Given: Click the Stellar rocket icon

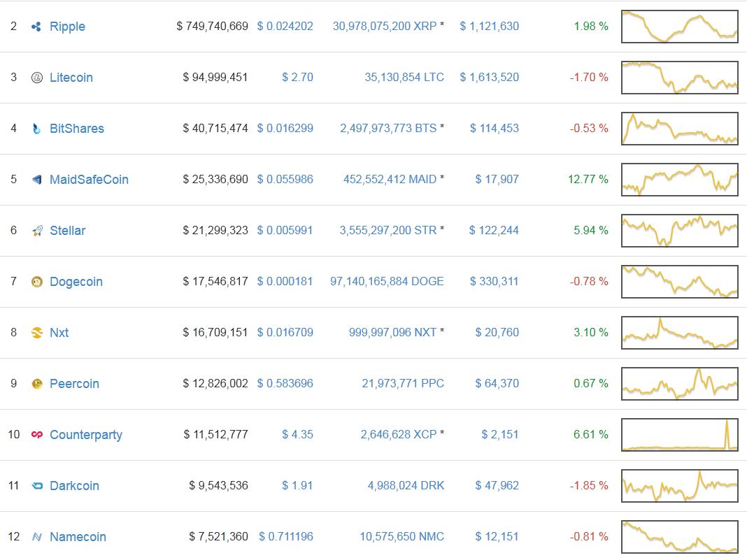Looking at the screenshot, I should pyautogui.click(x=36, y=231).
